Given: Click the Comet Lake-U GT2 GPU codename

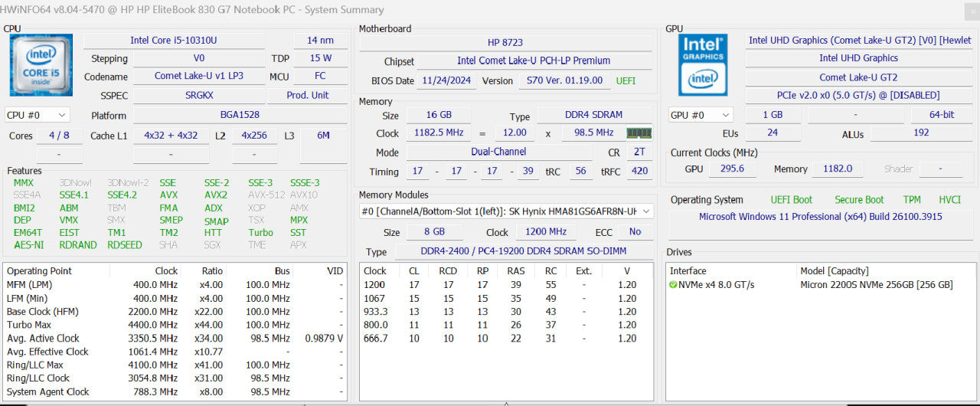Looking at the screenshot, I should pyautogui.click(x=859, y=77).
